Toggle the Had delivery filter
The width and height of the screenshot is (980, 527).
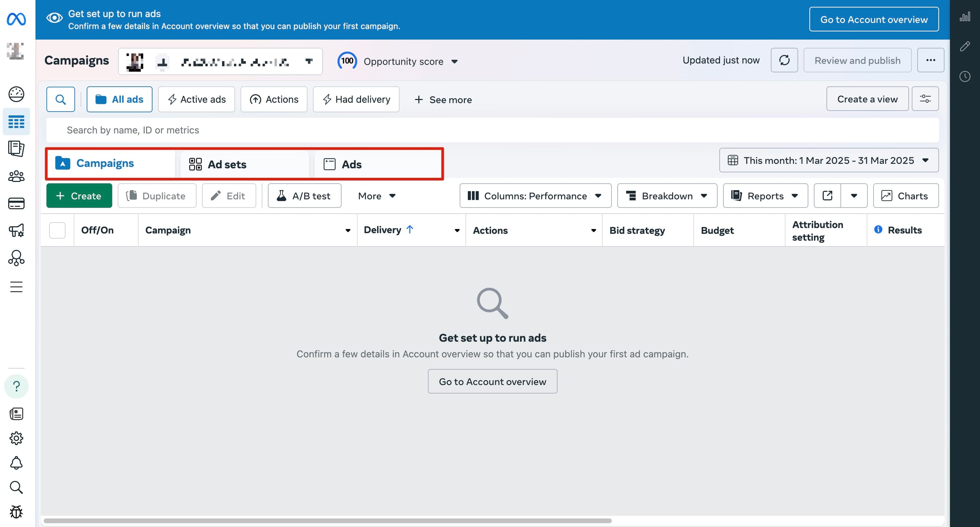(356, 99)
